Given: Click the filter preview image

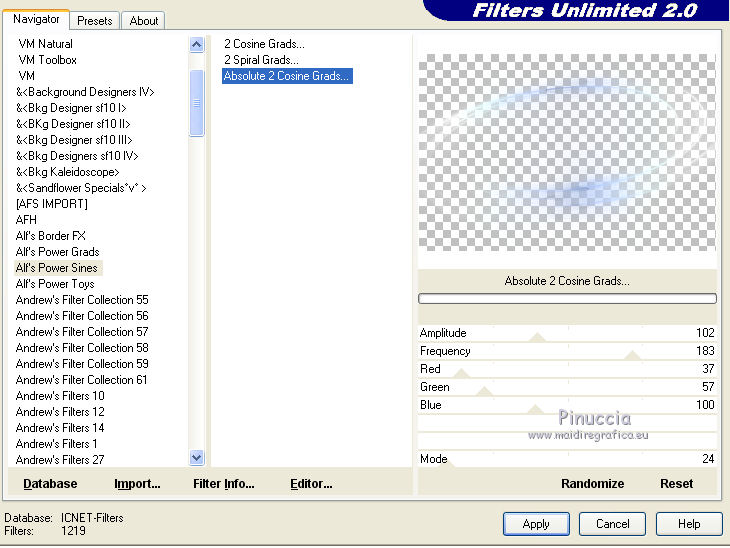Looking at the screenshot, I should click(x=567, y=152).
